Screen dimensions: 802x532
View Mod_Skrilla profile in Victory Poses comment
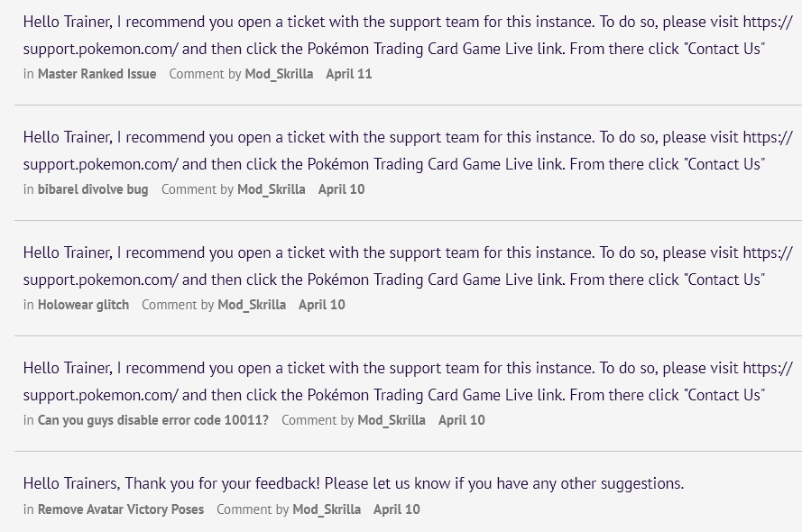327,509
